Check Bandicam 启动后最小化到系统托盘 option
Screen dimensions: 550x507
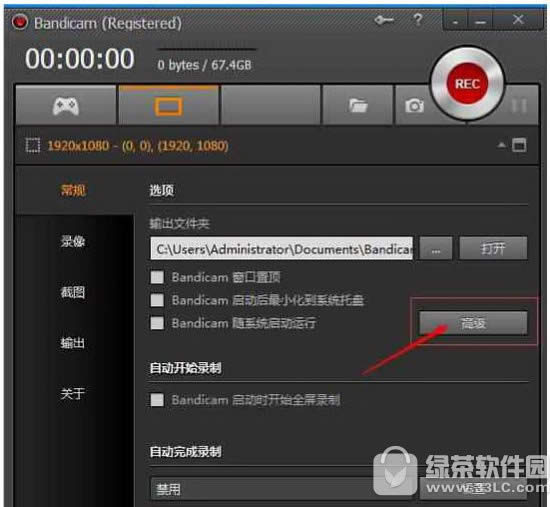(x=157, y=300)
